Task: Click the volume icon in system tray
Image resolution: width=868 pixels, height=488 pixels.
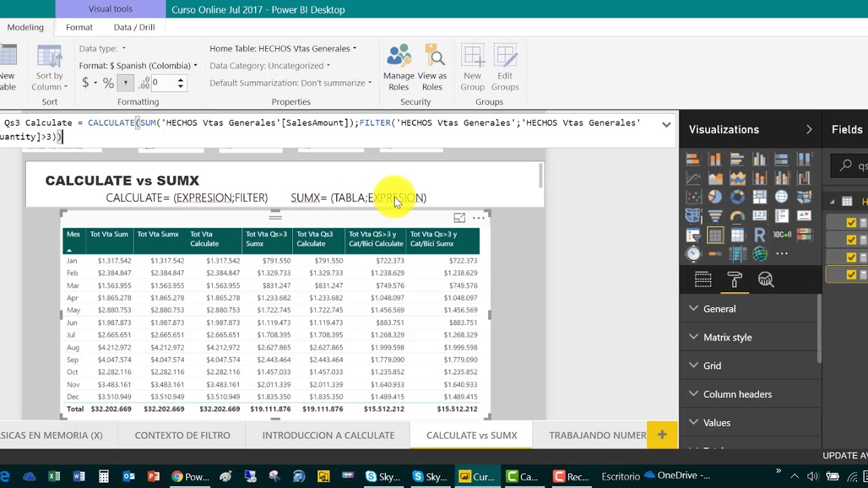Action: [x=812, y=476]
